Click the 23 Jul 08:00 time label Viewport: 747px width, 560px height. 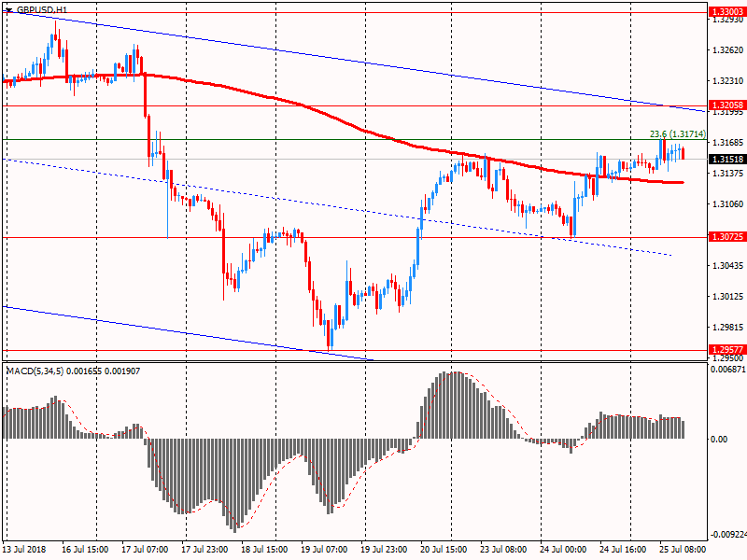503,549
